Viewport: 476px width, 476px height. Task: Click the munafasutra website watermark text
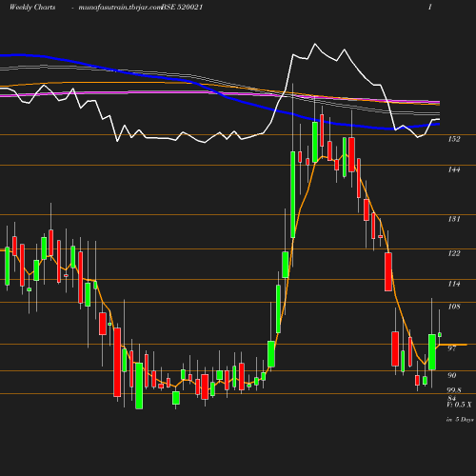point(120,8)
